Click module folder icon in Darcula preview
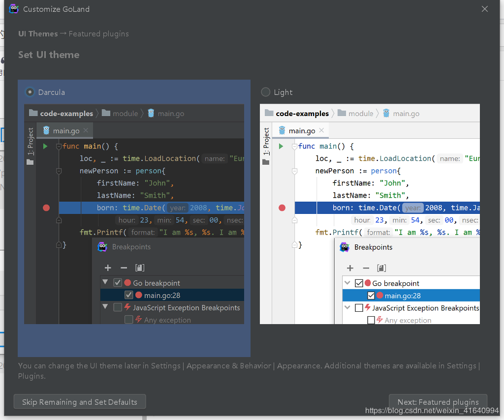This screenshot has width=504, height=420. [x=106, y=113]
